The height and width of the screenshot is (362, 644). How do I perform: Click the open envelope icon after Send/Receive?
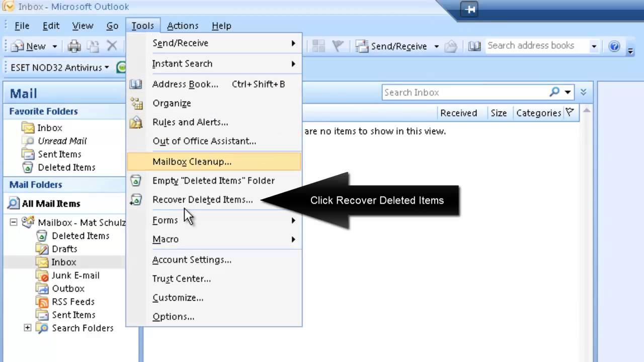coord(451,46)
